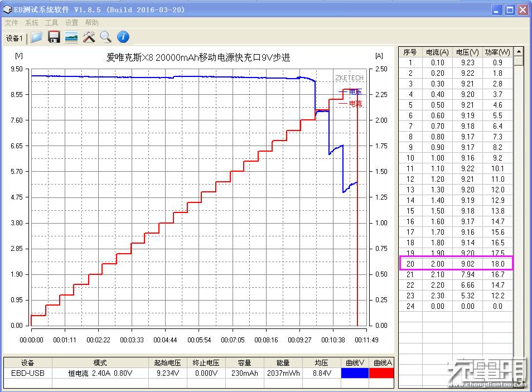Open settings with the tools icon
Screen dimensions: 532x392
point(89,37)
